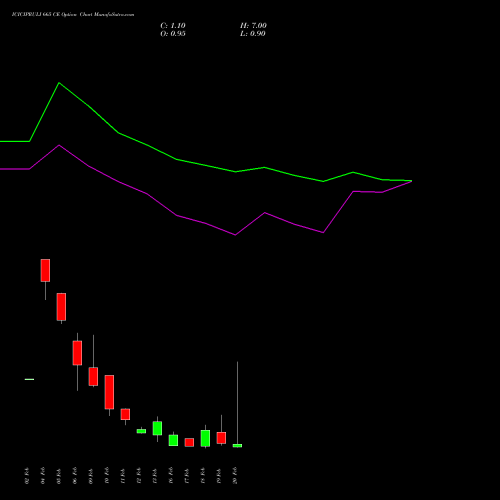The height and width of the screenshot is (500, 500).
Task: Click the red candle on 19 Feb
Action: [x=221, y=438]
